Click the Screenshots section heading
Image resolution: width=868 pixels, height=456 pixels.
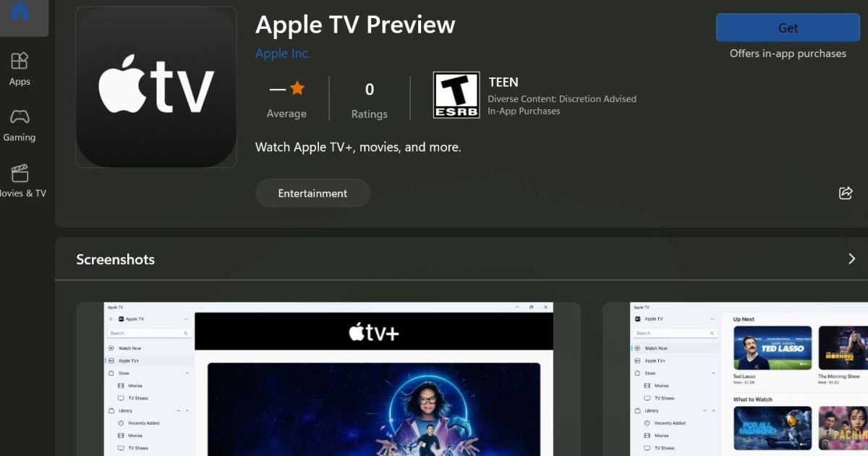[116, 259]
